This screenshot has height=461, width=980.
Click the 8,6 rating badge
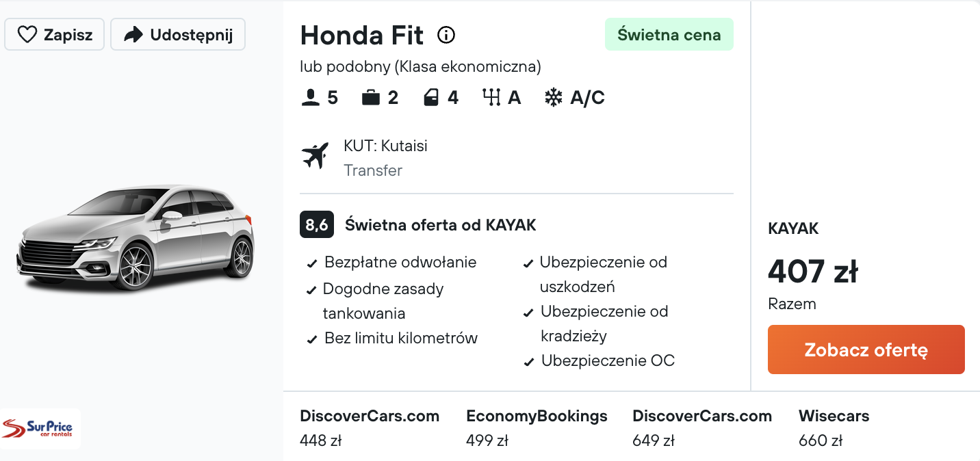[317, 224]
